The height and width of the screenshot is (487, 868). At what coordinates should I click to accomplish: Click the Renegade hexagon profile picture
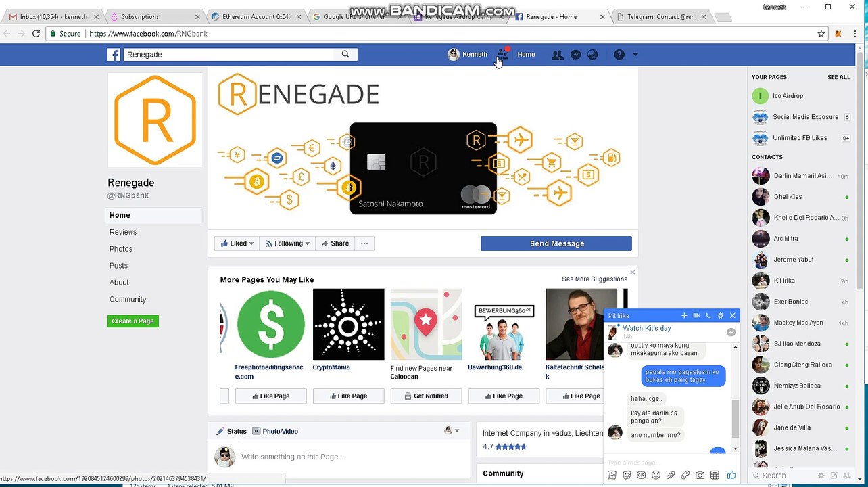[155, 120]
